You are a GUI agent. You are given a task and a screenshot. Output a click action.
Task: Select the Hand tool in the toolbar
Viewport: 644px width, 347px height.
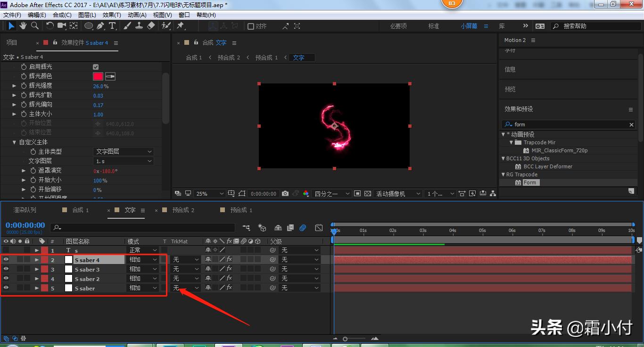click(23, 26)
